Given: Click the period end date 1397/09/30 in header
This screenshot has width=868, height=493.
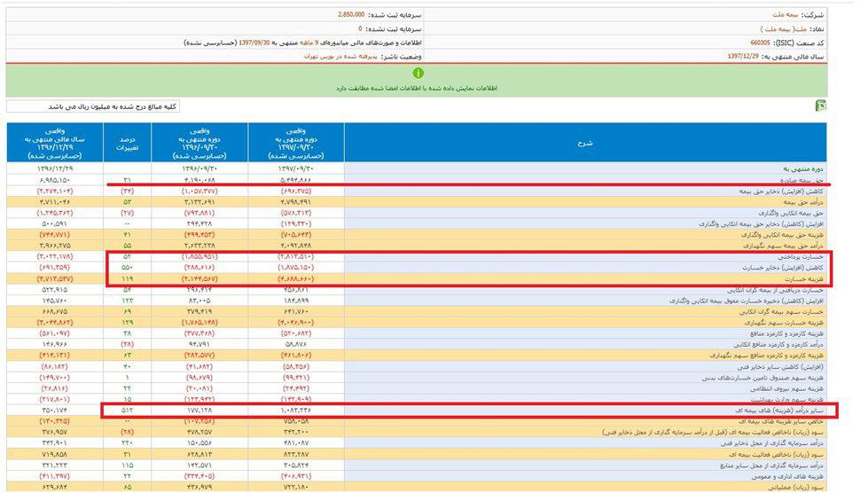Looking at the screenshot, I should pyautogui.click(x=254, y=43).
